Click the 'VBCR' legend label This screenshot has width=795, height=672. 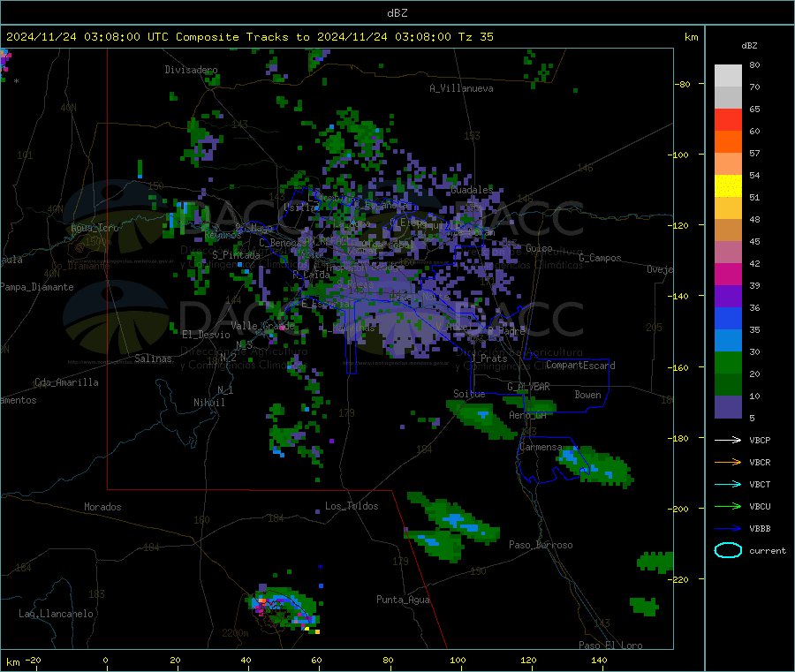point(760,462)
